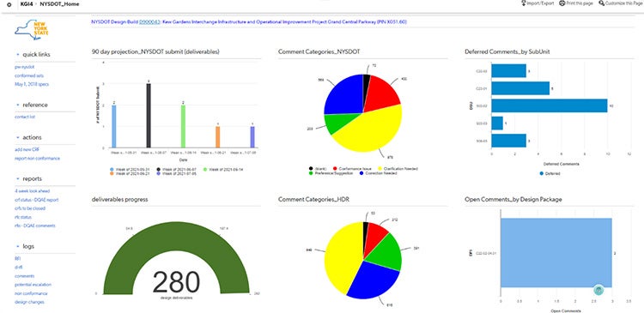Click the longest bar valued 10 in Deferred Comments
Image resolution: width=644 pixels, height=313 pixels.
[x=550, y=105]
